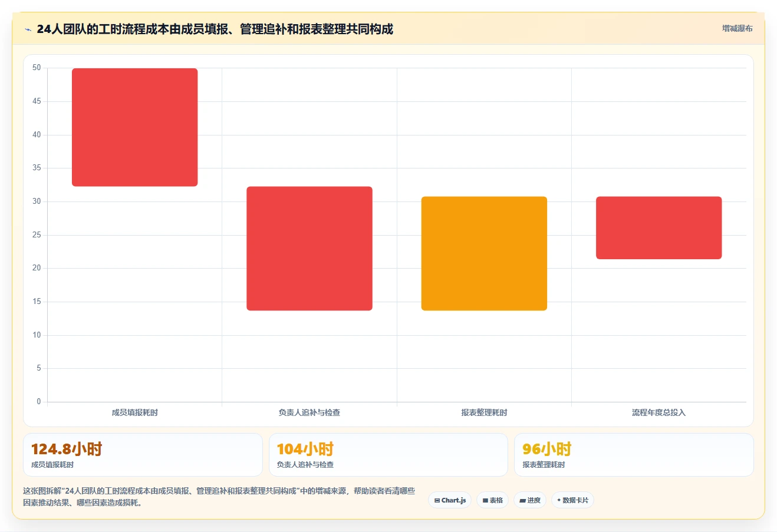Click the 数据卡片 chip
The width and height of the screenshot is (777, 532).
point(572,500)
